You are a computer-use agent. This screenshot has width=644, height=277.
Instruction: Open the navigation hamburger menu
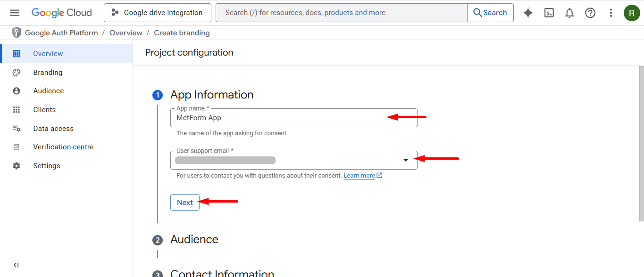click(x=15, y=13)
